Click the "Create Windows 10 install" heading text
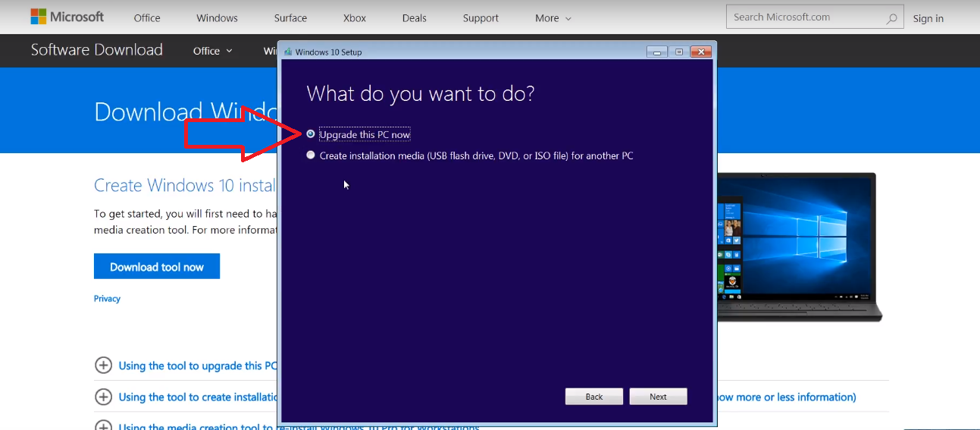The width and height of the screenshot is (980, 430). click(185, 186)
